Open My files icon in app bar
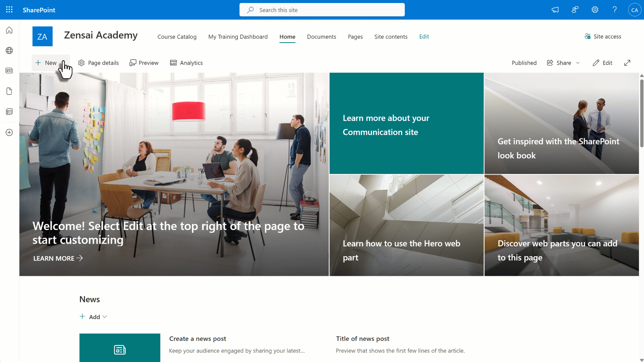The width and height of the screenshot is (644, 362). click(x=9, y=91)
